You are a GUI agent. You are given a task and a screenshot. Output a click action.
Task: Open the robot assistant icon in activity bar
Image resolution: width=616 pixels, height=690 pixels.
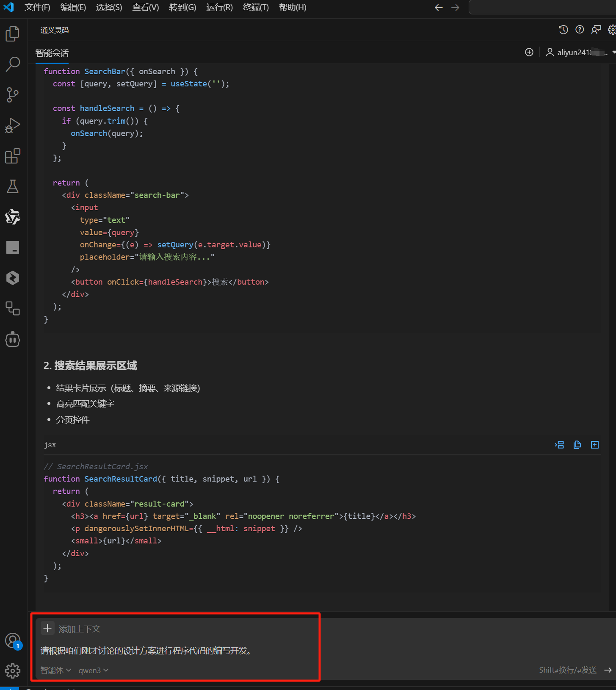click(13, 339)
